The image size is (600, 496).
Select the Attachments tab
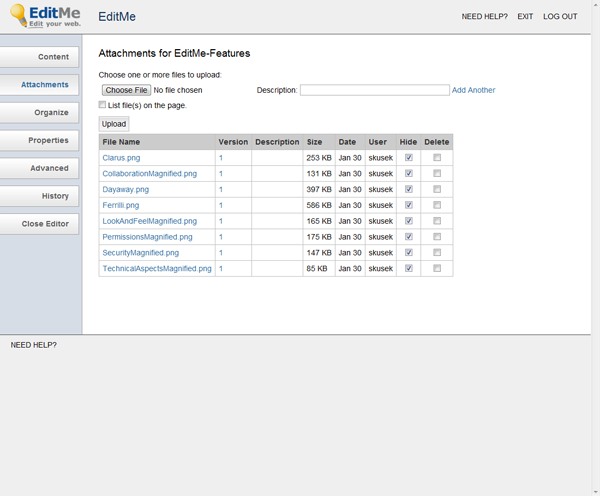pos(39,85)
